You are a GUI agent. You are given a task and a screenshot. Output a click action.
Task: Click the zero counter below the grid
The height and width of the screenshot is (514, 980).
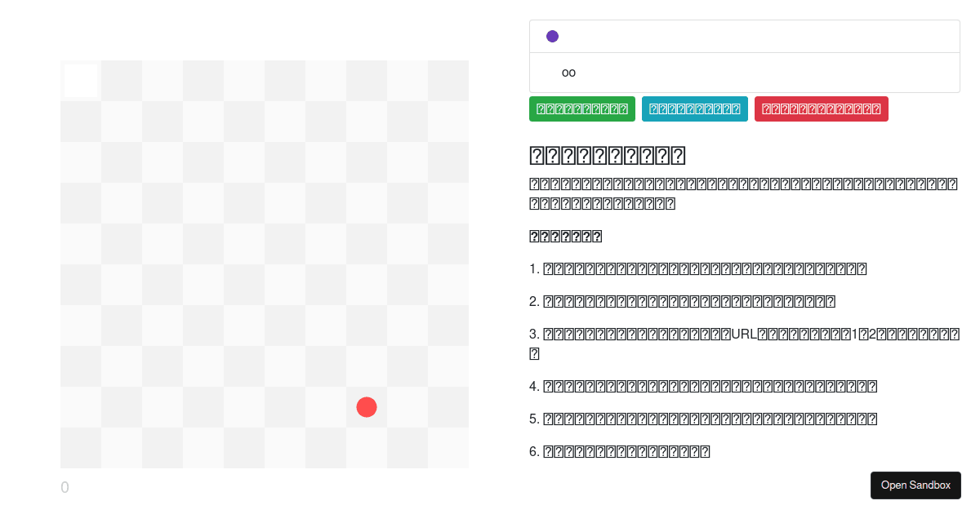coord(65,487)
